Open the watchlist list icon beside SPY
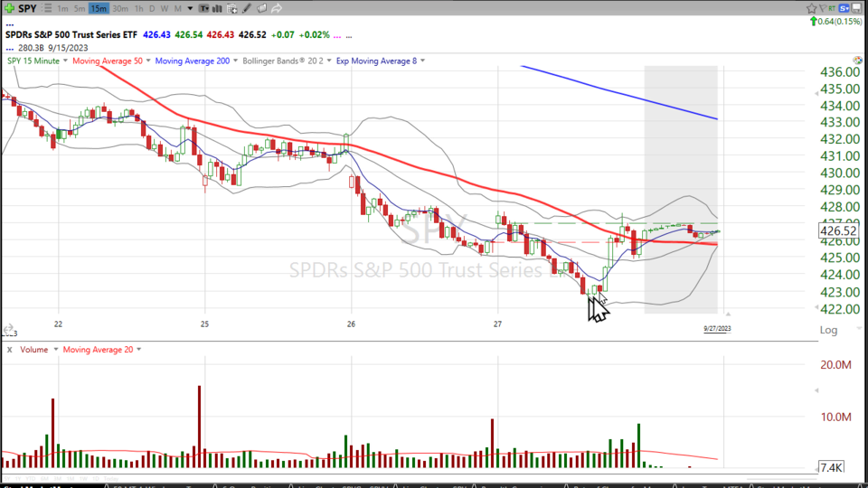868x488 pixels. point(48,8)
